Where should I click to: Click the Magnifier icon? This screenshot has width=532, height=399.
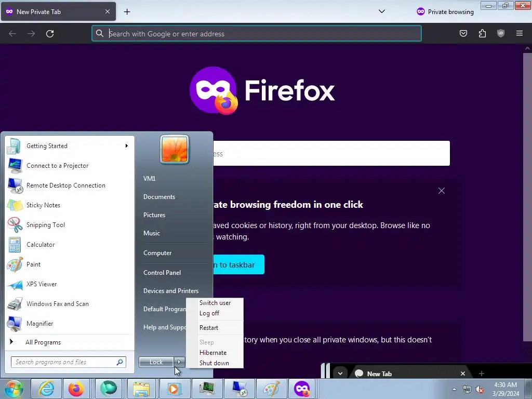15,324
